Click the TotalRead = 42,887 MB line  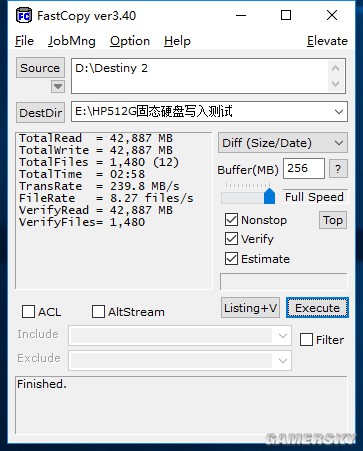pyautogui.click(x=96, y=138)
